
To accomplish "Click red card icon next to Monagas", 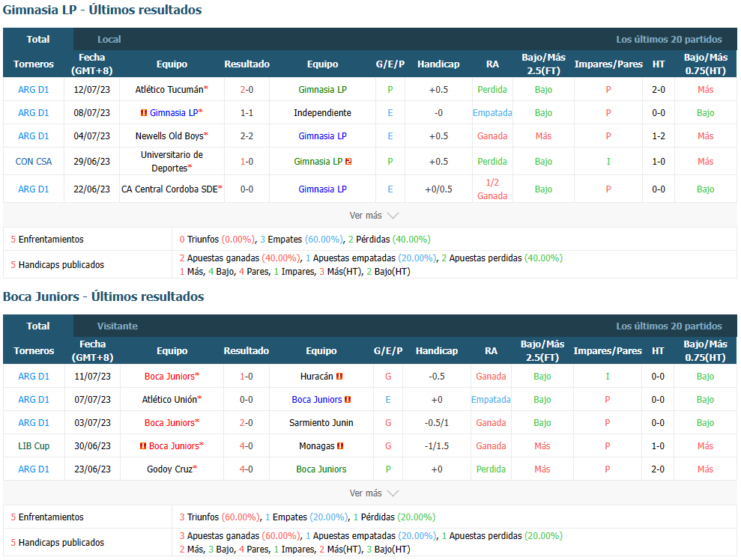I will click(x=340, y=445).
